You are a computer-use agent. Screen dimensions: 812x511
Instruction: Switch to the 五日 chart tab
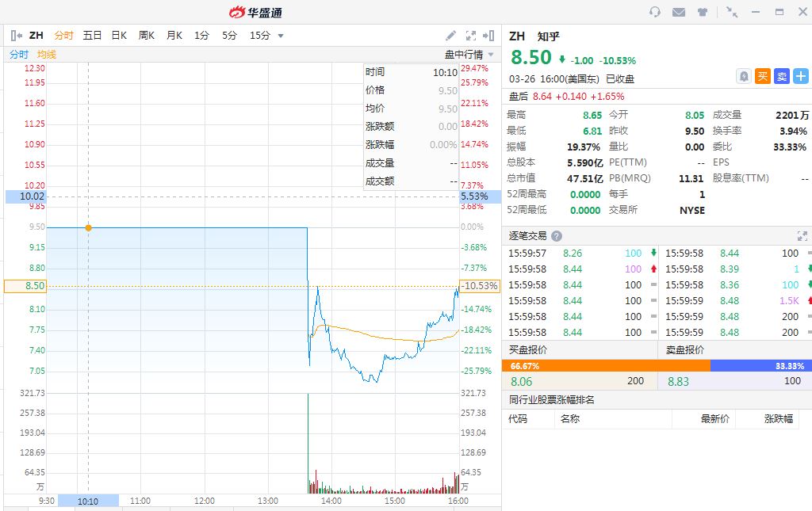92,36
